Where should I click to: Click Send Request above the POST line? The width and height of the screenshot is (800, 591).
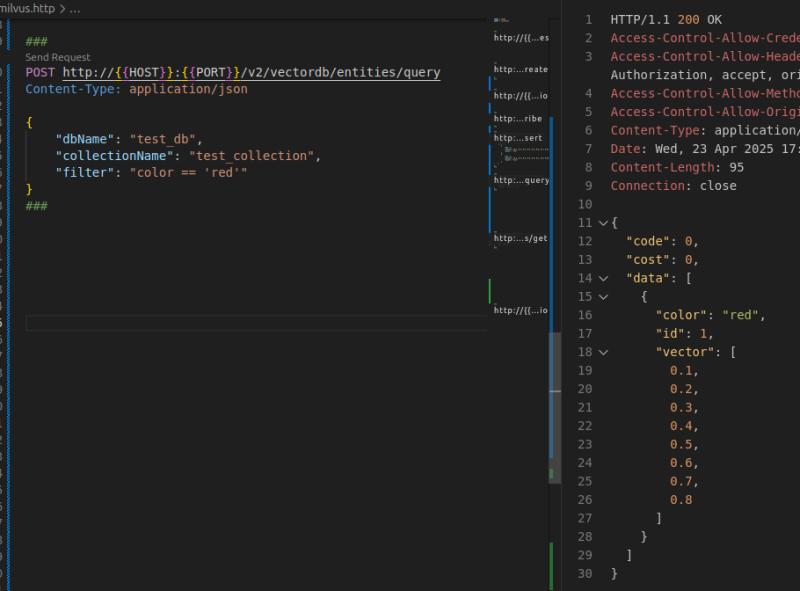[58, 58]
